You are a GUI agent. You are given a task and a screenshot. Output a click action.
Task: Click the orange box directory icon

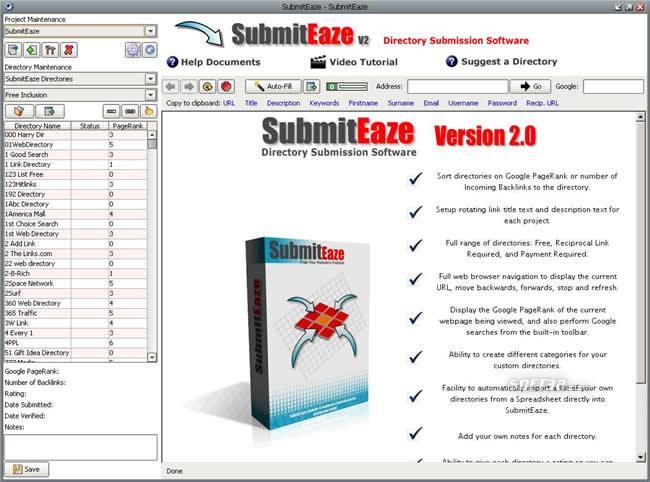(x=19, y=111)
